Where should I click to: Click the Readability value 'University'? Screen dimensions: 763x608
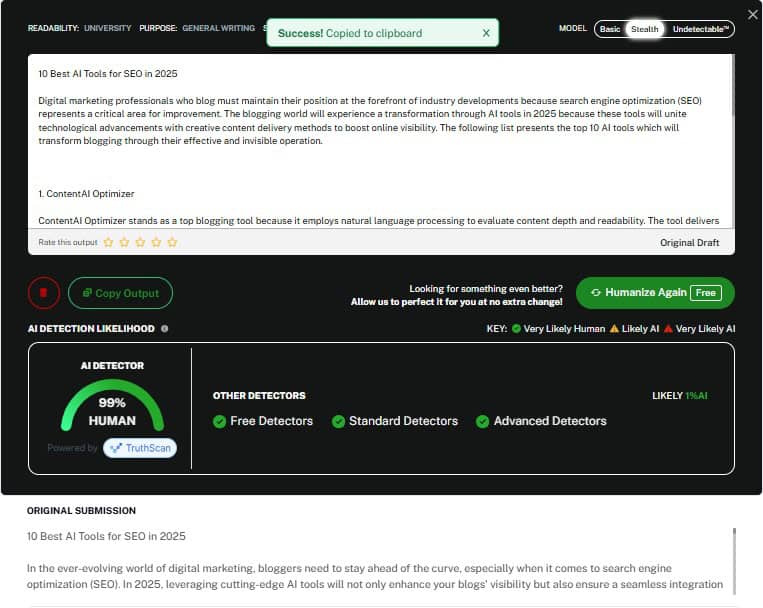tap(108, 28)
